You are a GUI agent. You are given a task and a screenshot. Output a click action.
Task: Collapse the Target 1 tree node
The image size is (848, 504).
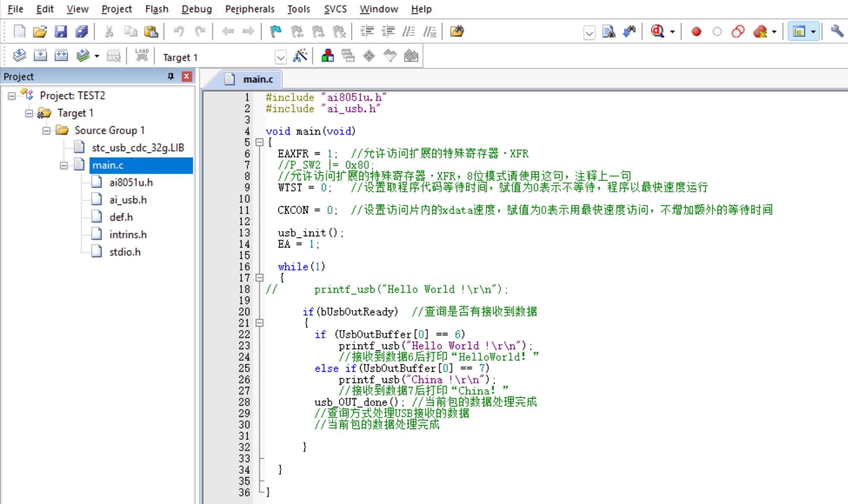tap(29, 113)
